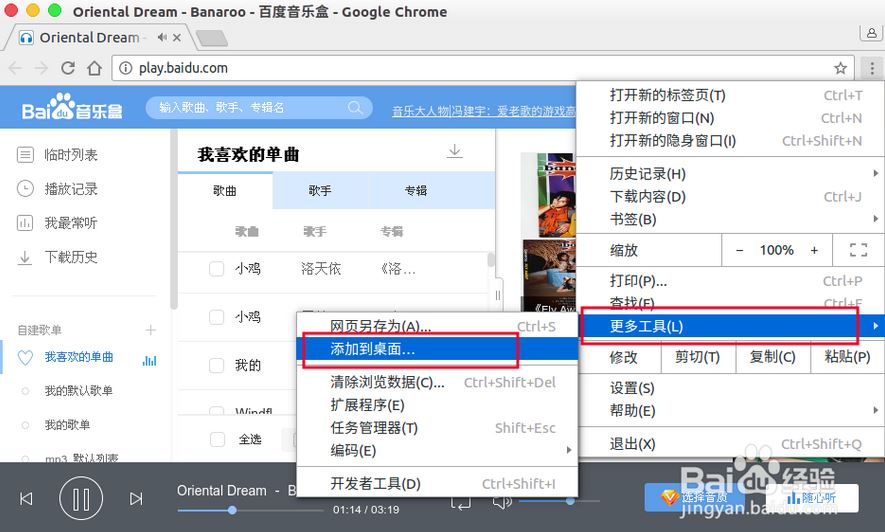Click 粘贴(P) paste button
885x532 pixels.
[847, 357]
